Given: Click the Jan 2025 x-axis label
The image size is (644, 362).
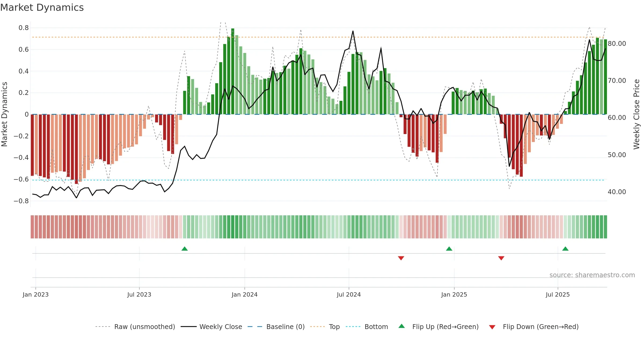Looking at the screenshot, I should point(454,294).
